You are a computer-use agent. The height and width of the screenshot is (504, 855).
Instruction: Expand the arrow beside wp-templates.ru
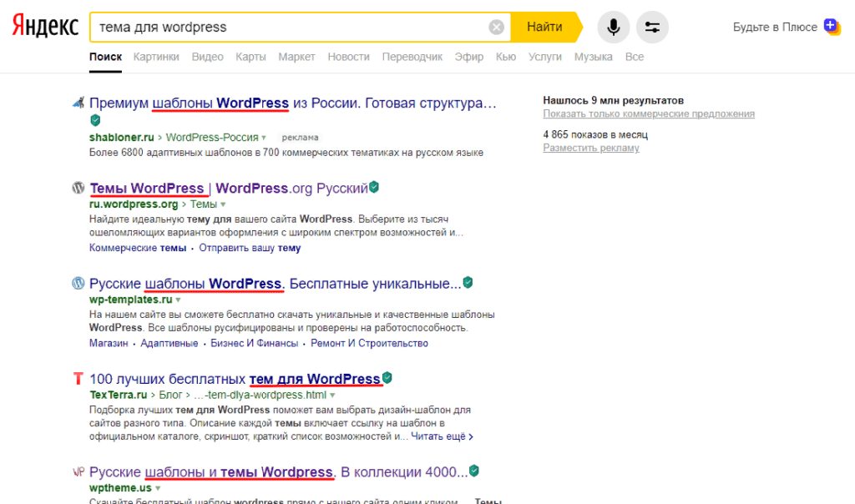pyautogui.click(x=179, y=300)
